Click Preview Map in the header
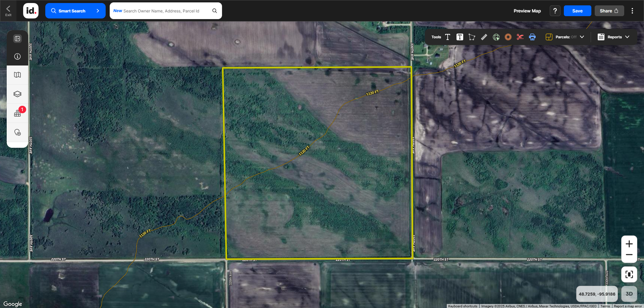Screen dimensions: 644x308 pos(527,10)
